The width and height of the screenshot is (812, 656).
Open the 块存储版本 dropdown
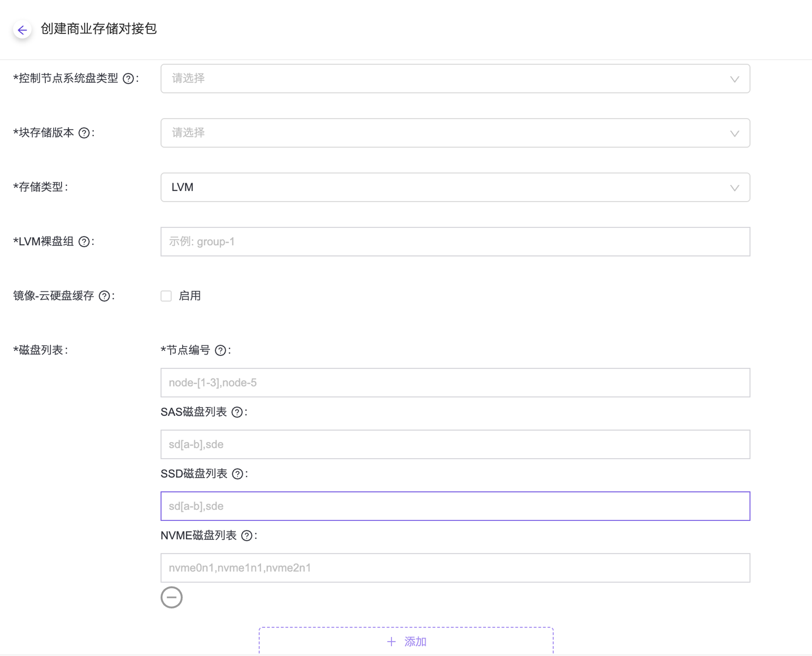tap(455, 133)
